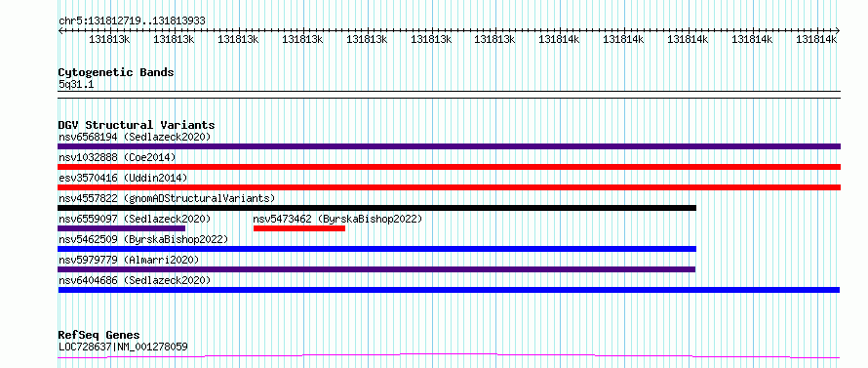This screenshot has width=868, height=368.
Task: Select the short purple nsv6559097 bar
Action: [x=122, y=228]
